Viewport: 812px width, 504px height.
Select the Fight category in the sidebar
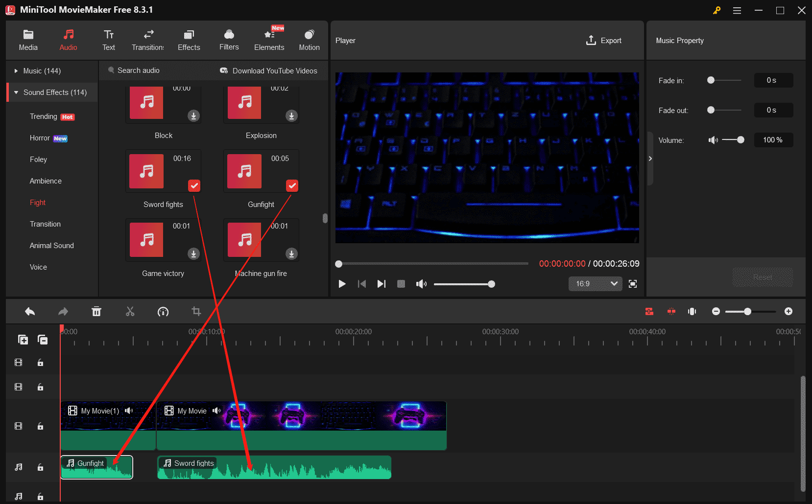click(37, 202)
